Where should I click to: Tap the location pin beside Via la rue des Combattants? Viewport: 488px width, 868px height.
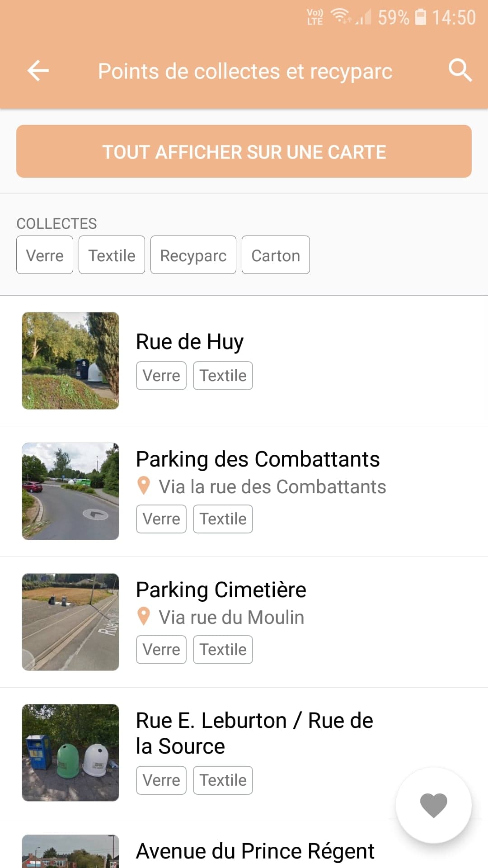144,486
